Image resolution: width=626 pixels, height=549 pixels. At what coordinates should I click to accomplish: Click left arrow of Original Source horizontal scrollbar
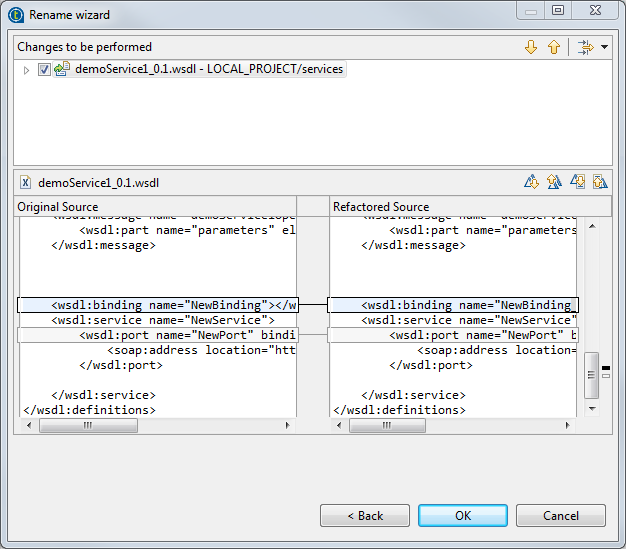click(29, 426)
